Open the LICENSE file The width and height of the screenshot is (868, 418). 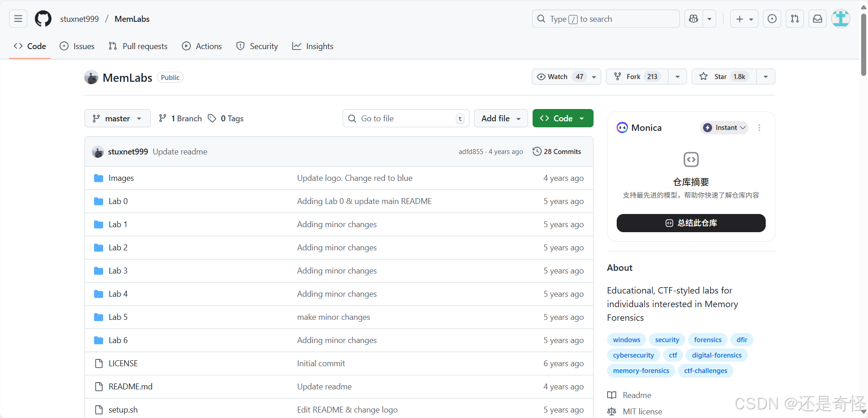123,363
